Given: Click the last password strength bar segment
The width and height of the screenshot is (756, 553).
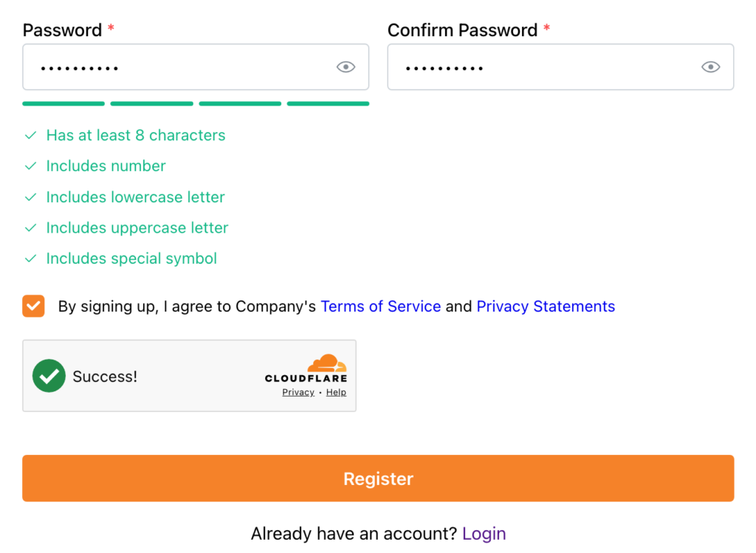Looking at the screenshot, I should [x=328, y=103].
